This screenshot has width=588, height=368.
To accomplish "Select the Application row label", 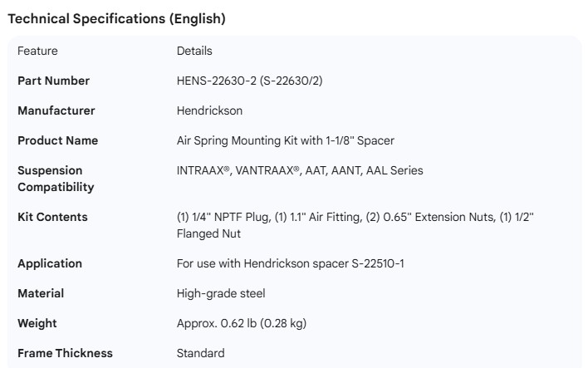I will [50, 264].
